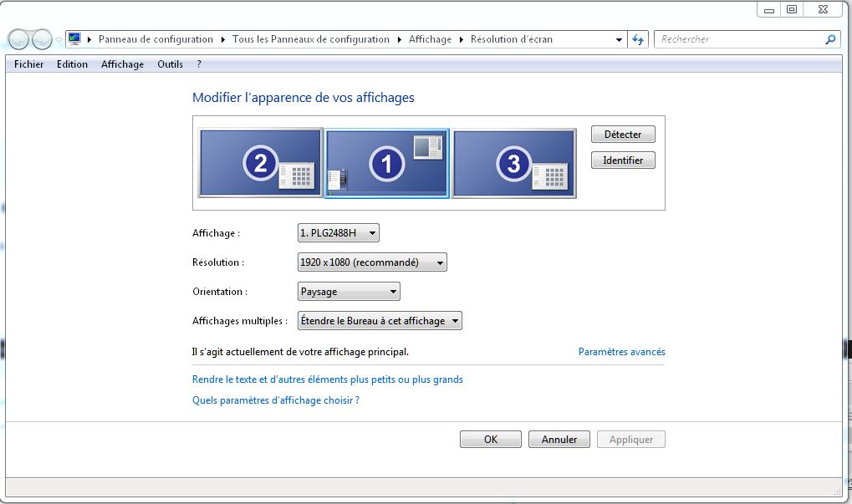
Task: Open the Affichages multiples dropdown
Action: point(380,321)
